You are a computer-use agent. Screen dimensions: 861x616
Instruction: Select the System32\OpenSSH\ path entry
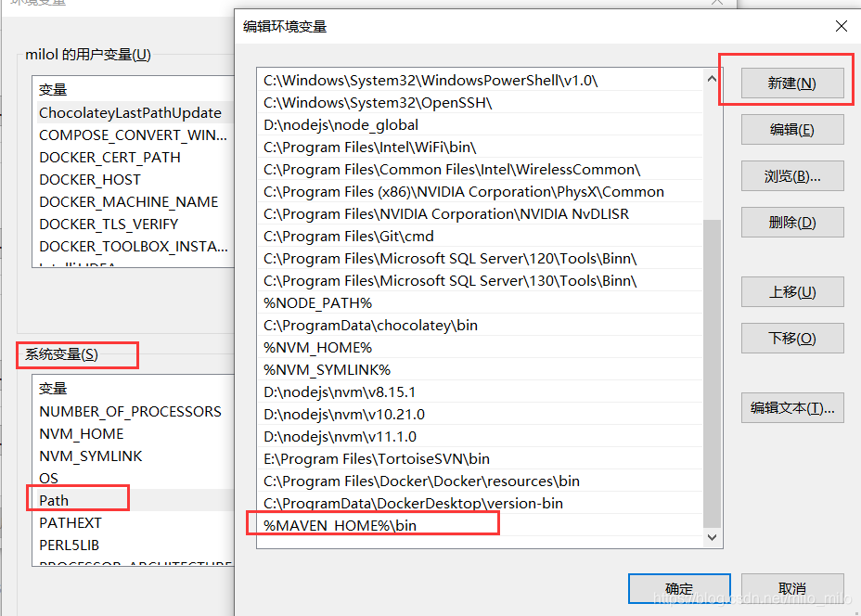pos(480,103)
